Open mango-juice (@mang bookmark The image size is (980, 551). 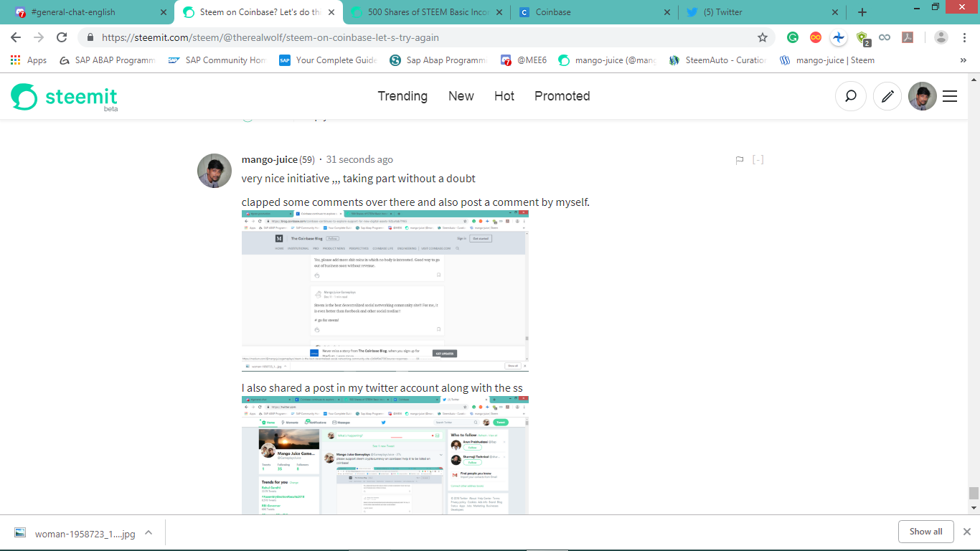tap(608, 60)
